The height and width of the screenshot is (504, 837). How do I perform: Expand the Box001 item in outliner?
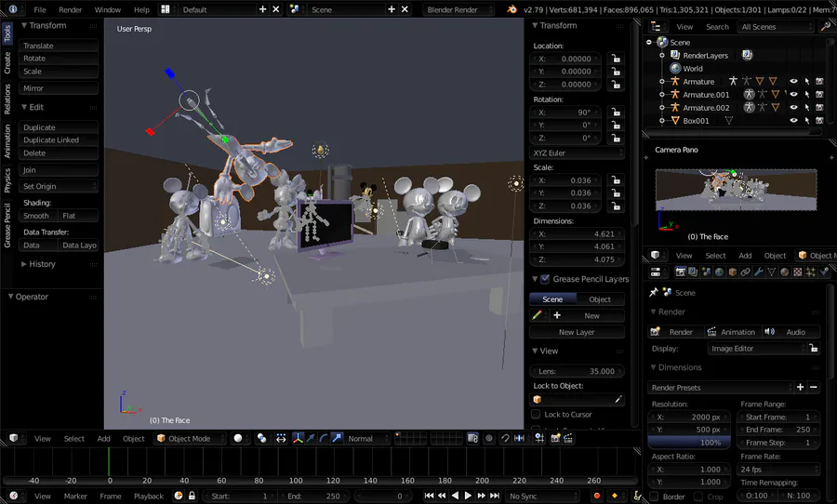point(662,121)
